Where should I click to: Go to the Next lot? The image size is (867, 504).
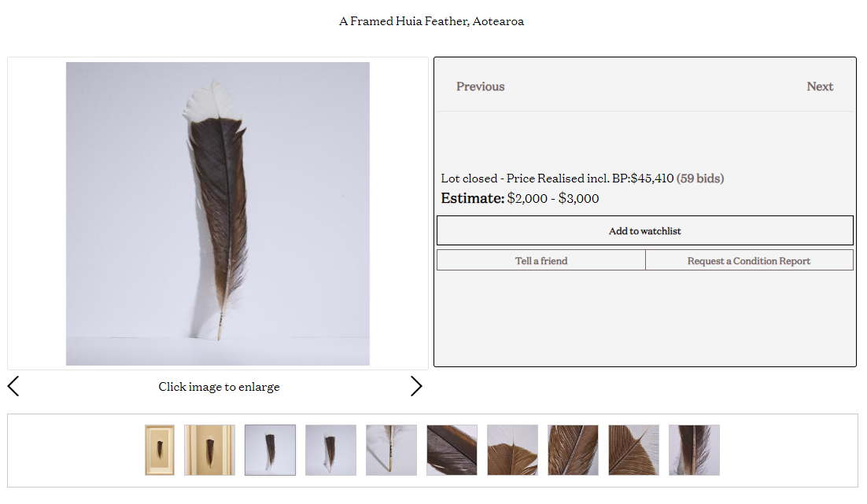pyautogui.click(x=819, y=86)
